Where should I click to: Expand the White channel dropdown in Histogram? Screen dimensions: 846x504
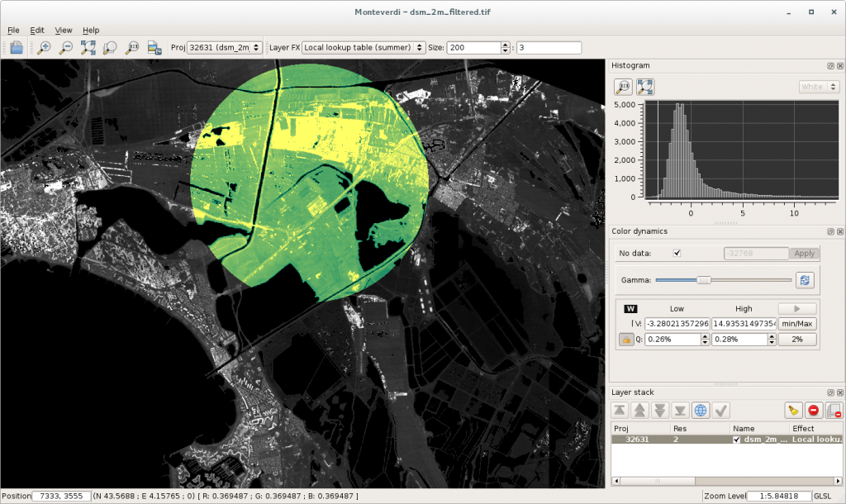(819, 87)
